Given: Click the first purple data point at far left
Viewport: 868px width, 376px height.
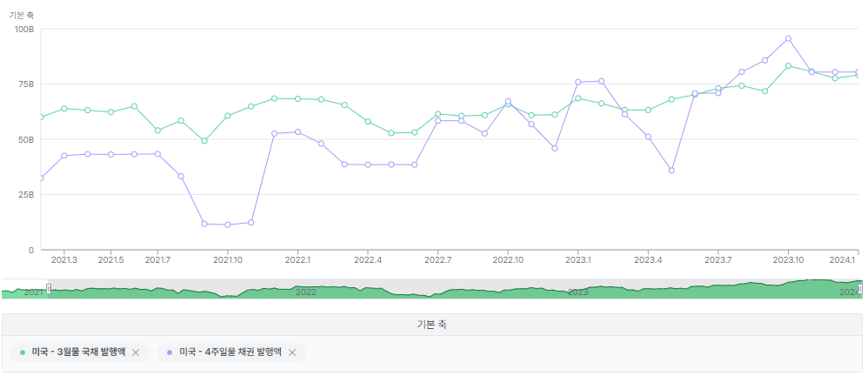Looking at the screenshot, I should pyautogui.click(x=41, y=178).
